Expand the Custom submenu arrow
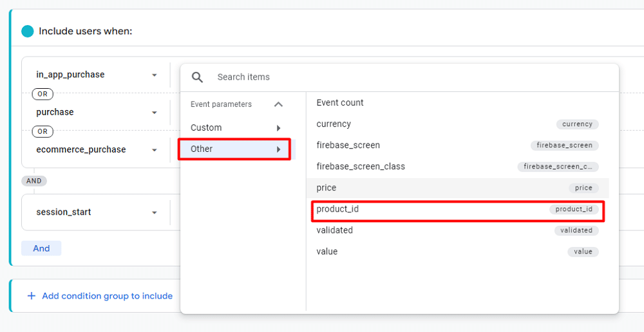This screenshot has width=644, height=332. tap(278, 128)
